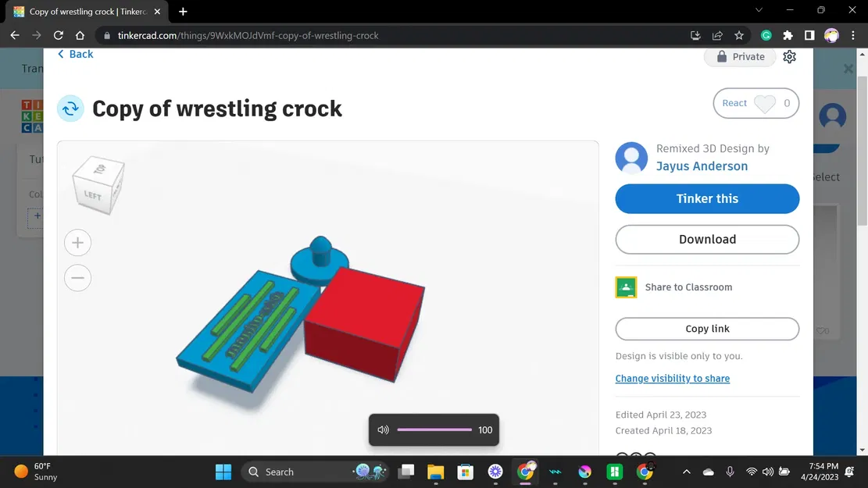Screen dimensions: 868x488
Task: Zoom in using the plus icon
Action: click(77, 242)
